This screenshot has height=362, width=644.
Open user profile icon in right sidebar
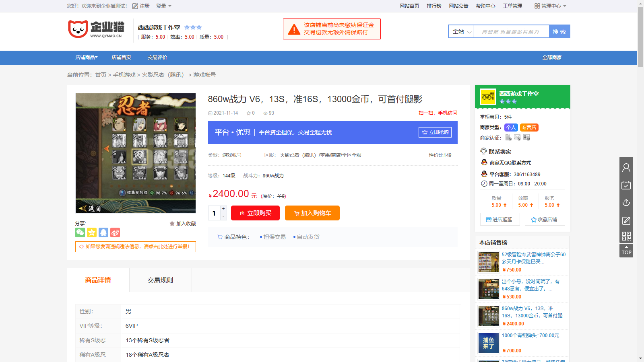(x=626, y=167)
